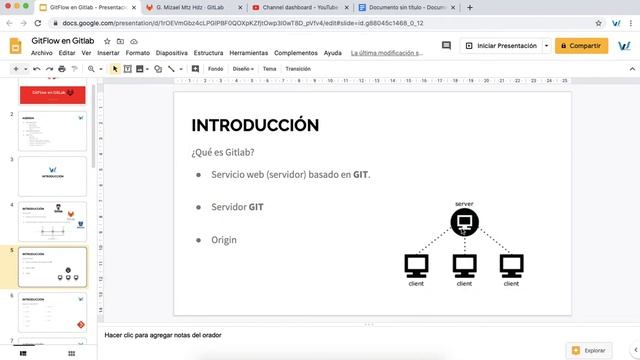Open the Insertar menu

[108, 53]
